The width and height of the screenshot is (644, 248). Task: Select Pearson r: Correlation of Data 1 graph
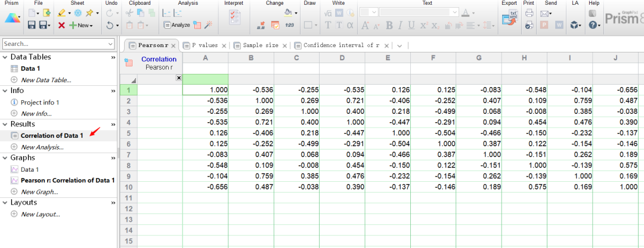coord(67,180)
